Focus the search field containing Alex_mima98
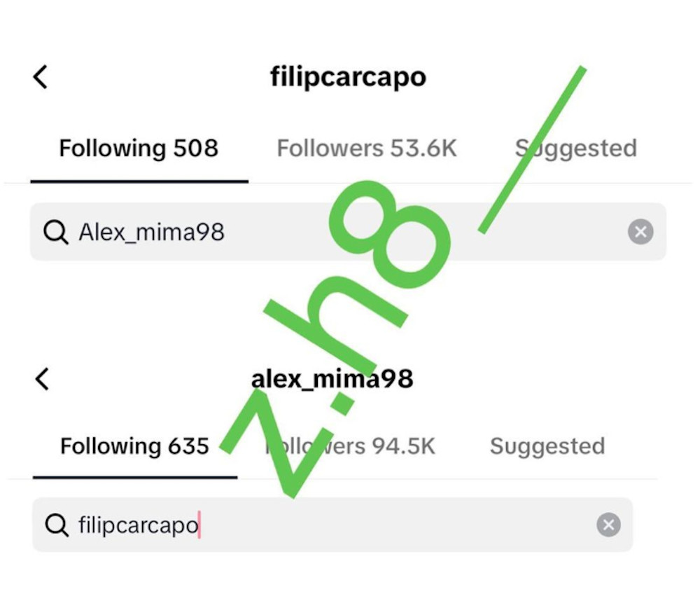The width and height of the screenshot is (700, 608). (x=350, y=232)
